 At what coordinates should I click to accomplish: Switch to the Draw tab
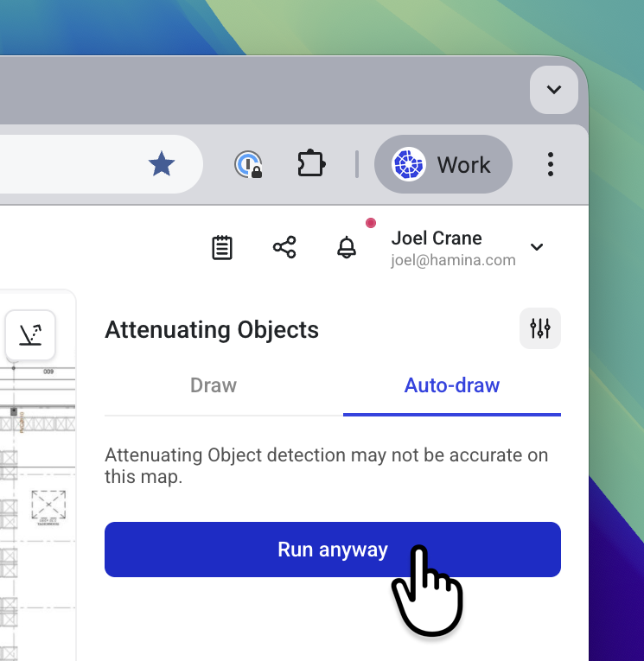click(214, 385)
